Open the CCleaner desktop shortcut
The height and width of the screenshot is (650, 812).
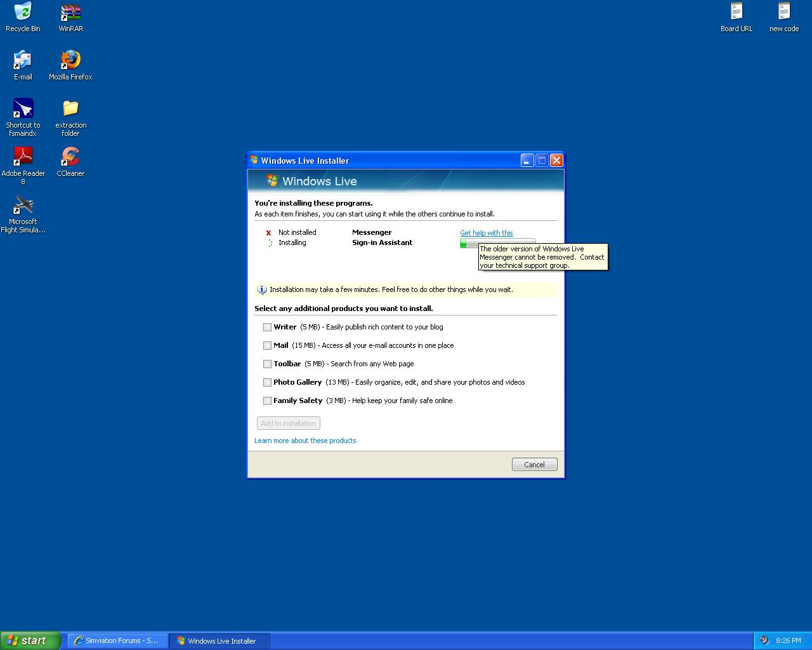click(x=70, y=157)
